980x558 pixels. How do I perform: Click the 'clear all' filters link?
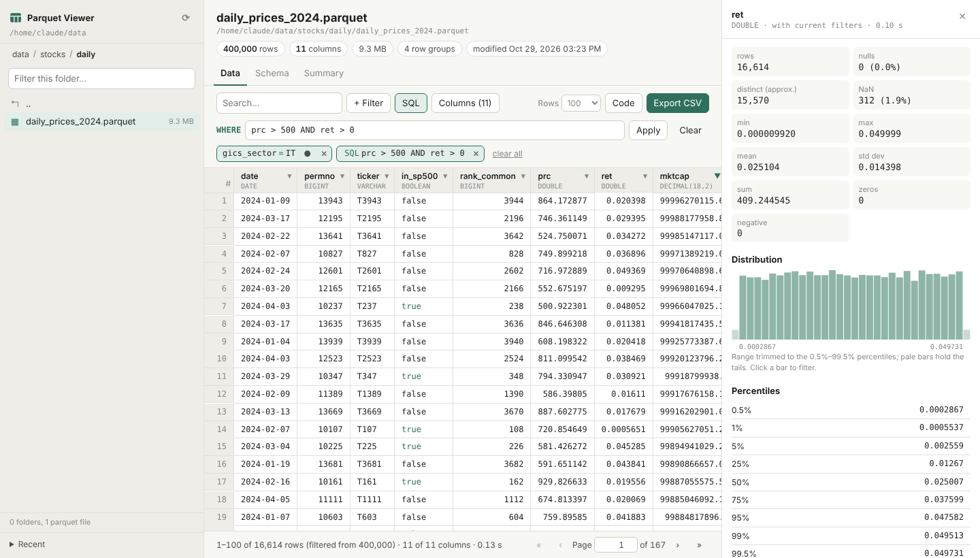click(507, 154)
